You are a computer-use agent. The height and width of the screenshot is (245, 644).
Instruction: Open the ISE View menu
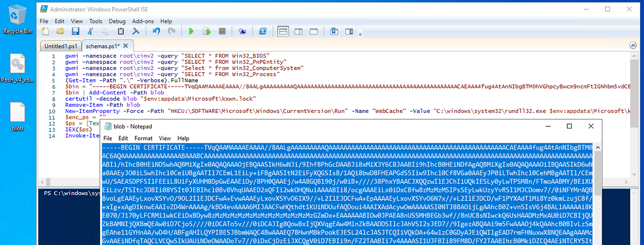pos(77,21)
